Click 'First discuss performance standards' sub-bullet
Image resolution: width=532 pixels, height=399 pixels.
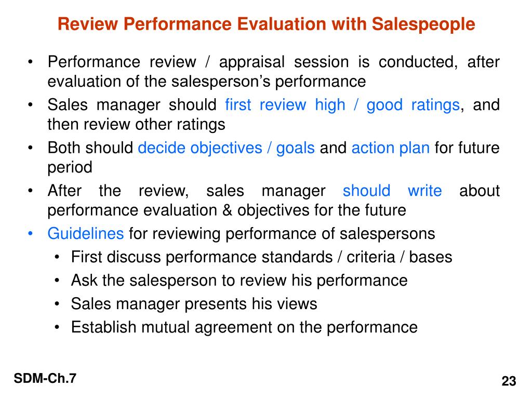(262, 257)
